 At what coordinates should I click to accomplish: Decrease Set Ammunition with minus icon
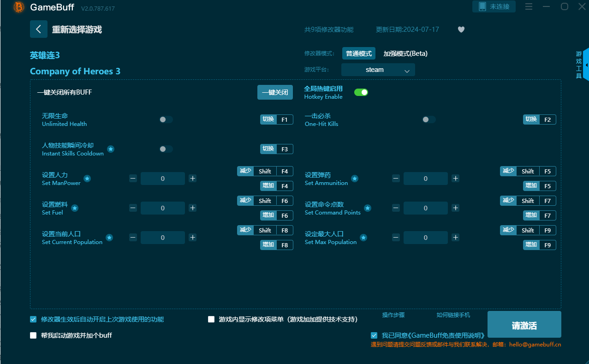396,179
